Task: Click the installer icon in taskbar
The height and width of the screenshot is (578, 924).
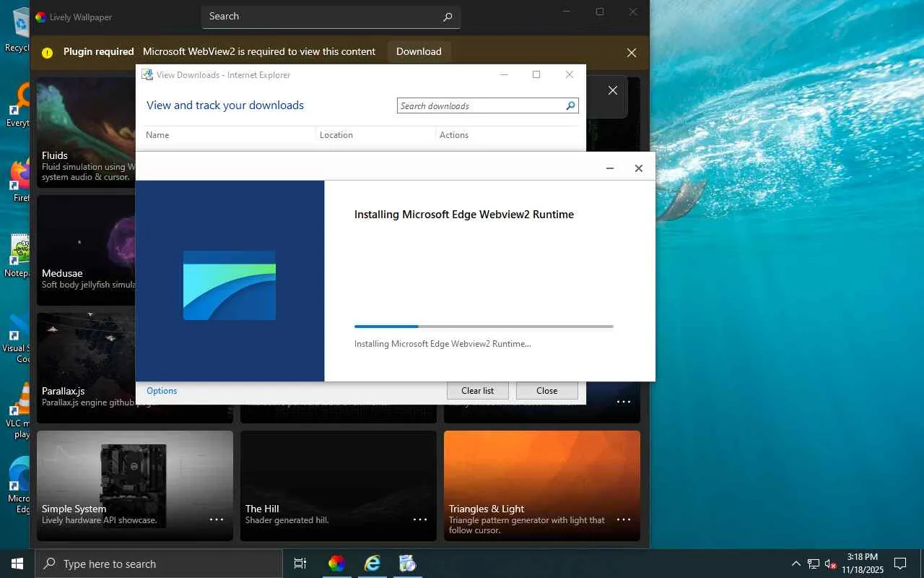Action: (x=408, y=564)
